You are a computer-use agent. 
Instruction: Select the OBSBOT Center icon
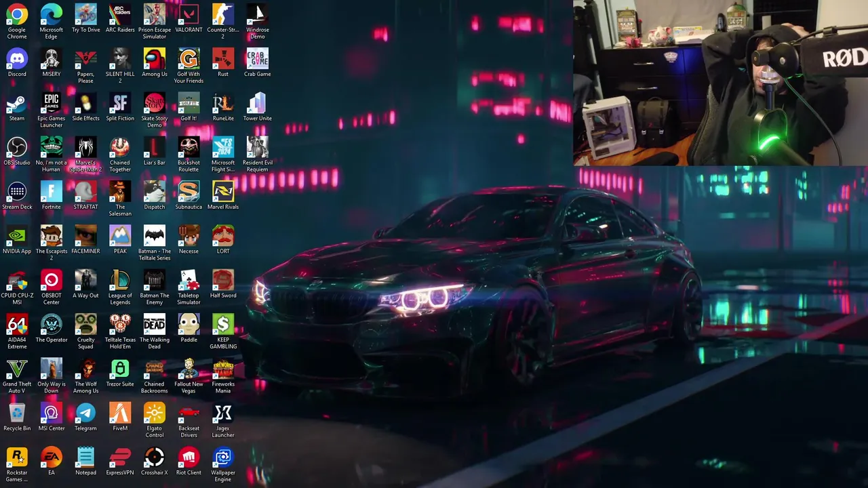52,280
